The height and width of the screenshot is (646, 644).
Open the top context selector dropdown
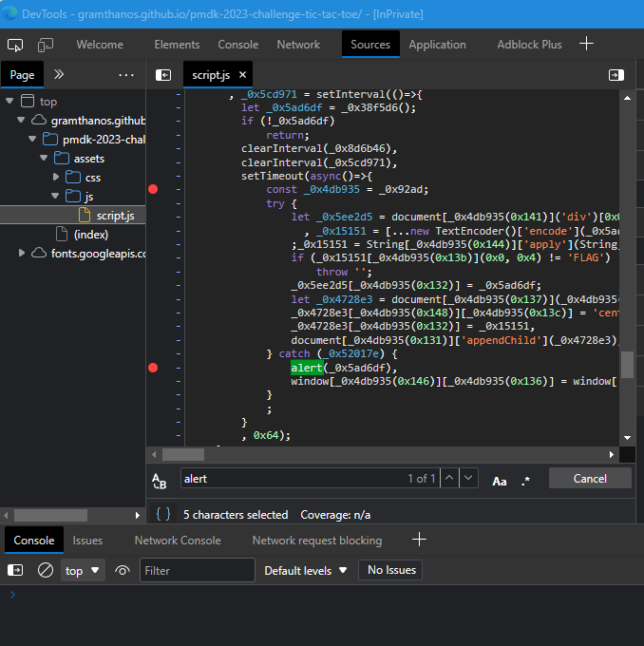click(x=84, y=570)
